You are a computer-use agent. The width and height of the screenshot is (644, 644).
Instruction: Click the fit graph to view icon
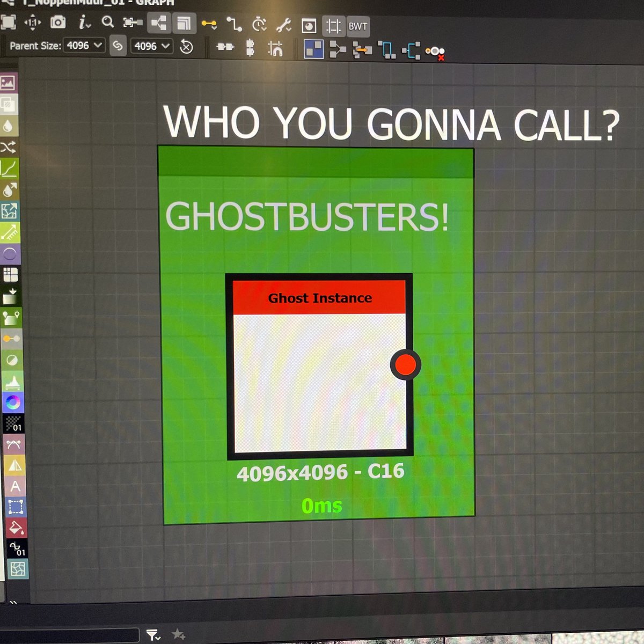[x=8, y=23]
